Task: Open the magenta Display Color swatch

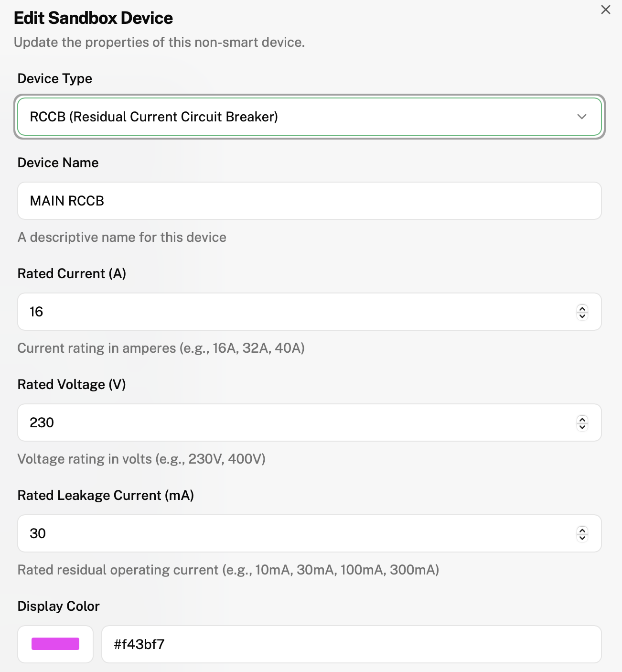Action: [x=55, y=644]
